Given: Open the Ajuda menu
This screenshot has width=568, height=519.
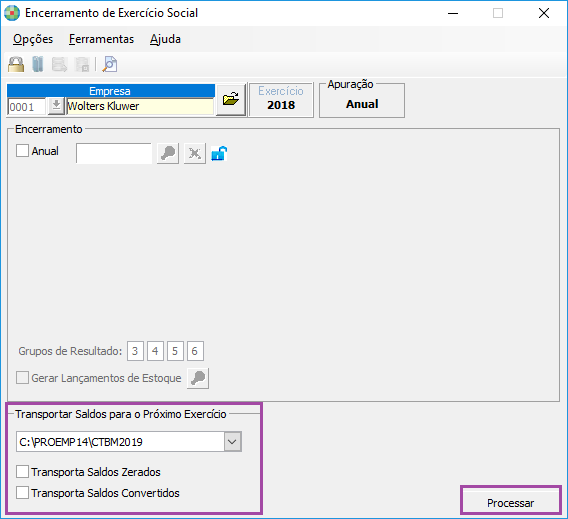Looking at the screenshot, I should click(x=165, y=39).
